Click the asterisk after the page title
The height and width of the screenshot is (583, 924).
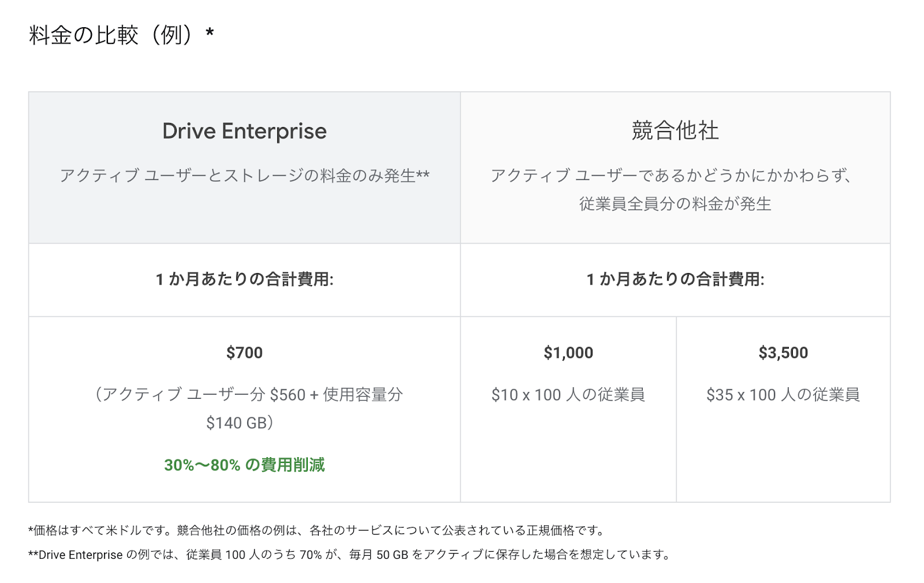click(210, 32)
